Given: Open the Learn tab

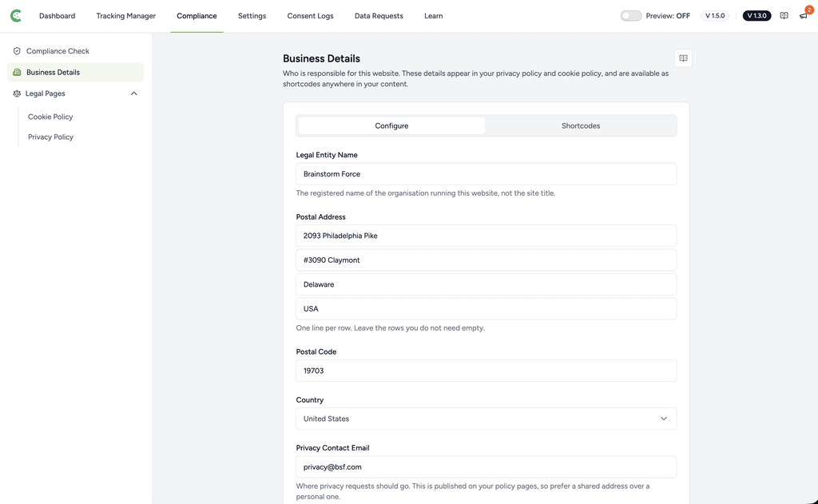Looking at the screenshot, I should (x=433, y=16).
